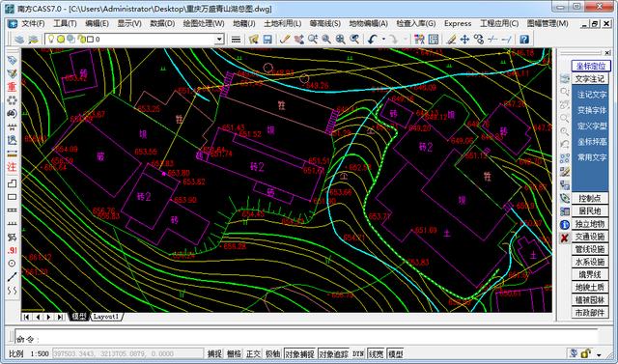Open the Express menu
618x364 pixels.
(458, 23)
